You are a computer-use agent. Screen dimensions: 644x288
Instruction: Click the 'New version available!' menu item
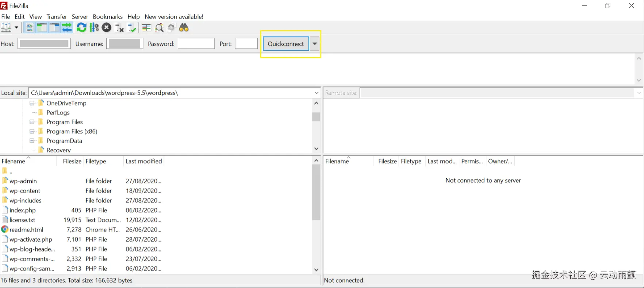[174, 17]
